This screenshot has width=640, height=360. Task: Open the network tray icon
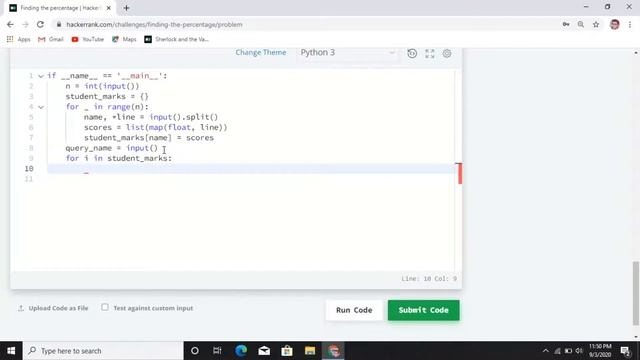pyautogui.click(x=557, y=351)
